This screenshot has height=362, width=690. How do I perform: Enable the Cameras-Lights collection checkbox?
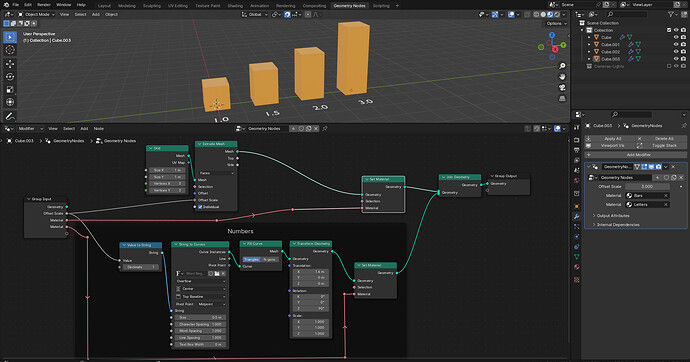669,66
